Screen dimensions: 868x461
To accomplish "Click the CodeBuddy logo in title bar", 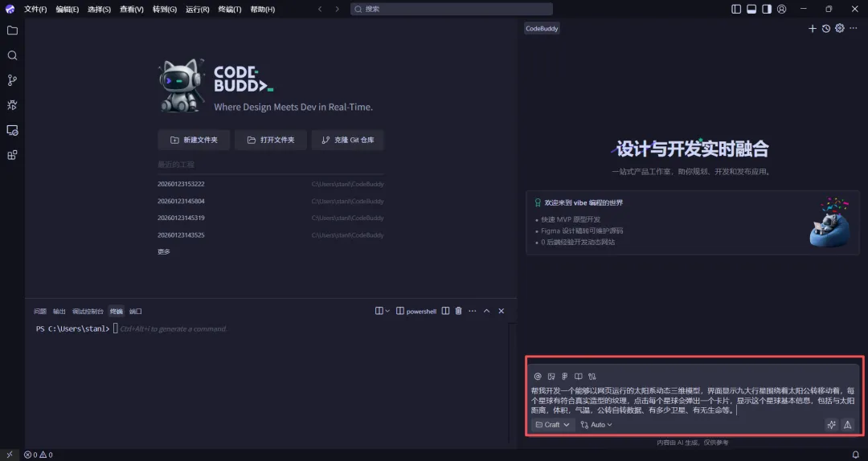I will coord(10,9).
